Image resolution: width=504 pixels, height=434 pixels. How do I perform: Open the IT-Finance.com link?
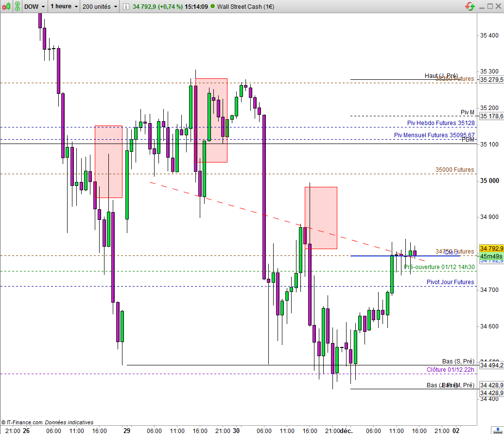coord(24,422)
